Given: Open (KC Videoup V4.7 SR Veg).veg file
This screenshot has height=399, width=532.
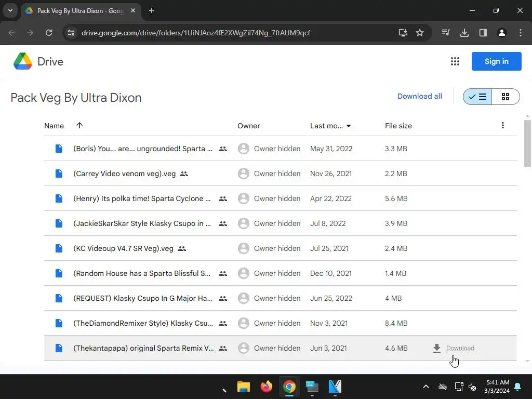Looking at the screenshot, I should (x=123, y=248).
